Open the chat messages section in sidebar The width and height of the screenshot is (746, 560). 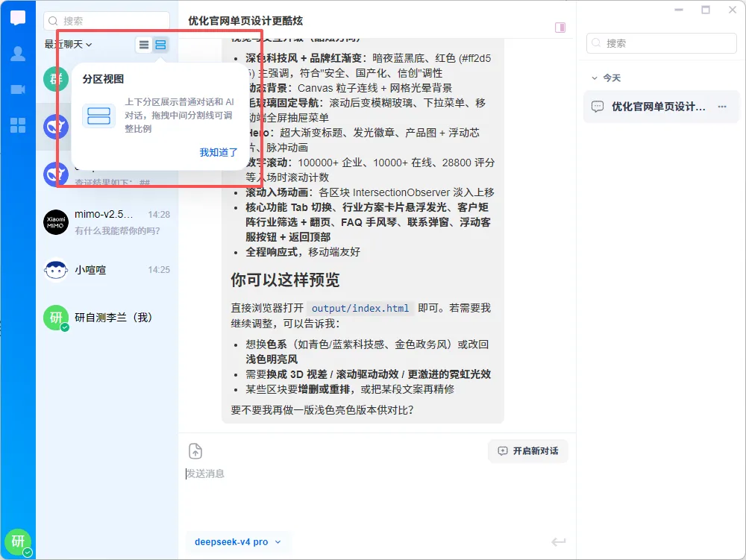coord(18,18)
